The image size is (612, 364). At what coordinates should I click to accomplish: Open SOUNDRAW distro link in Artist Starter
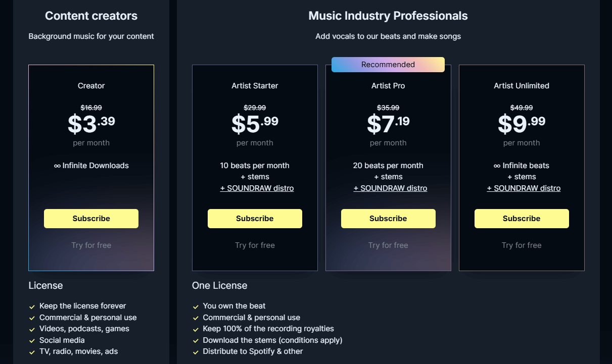[x=257, y=188]
